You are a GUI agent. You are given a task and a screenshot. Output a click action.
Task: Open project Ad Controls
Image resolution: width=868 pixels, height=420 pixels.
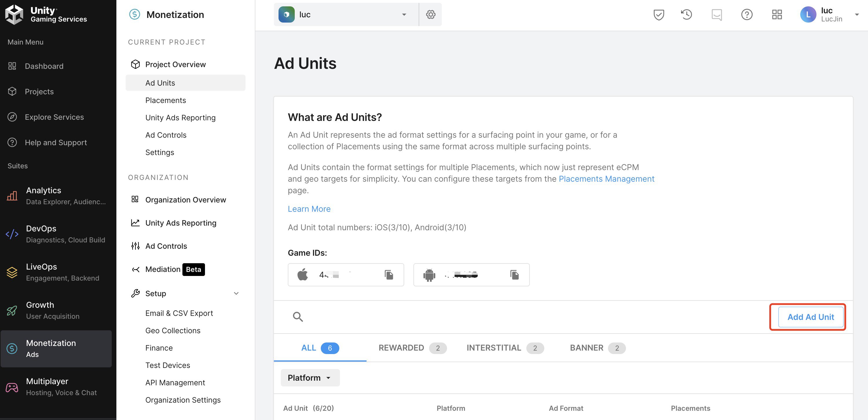click(x=166, y=135)
